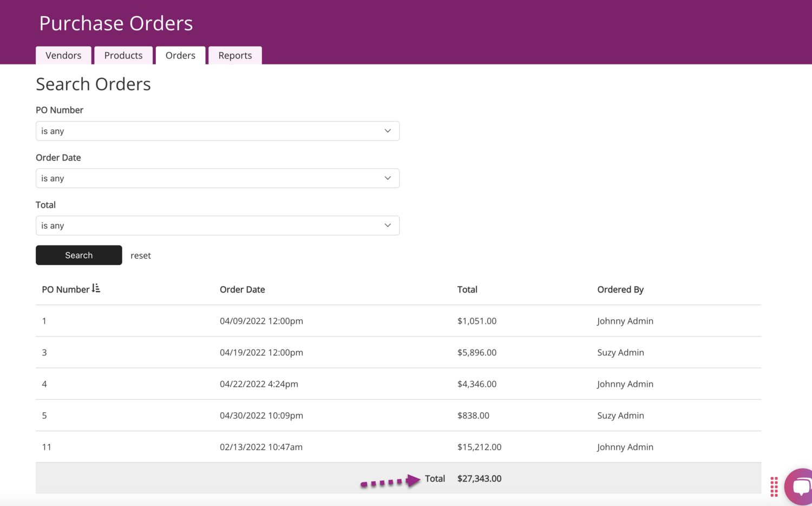Switch to the Vendors tab
Image resolution: width=812 pixels, height=506 pixels.
[x=63, y=55]
